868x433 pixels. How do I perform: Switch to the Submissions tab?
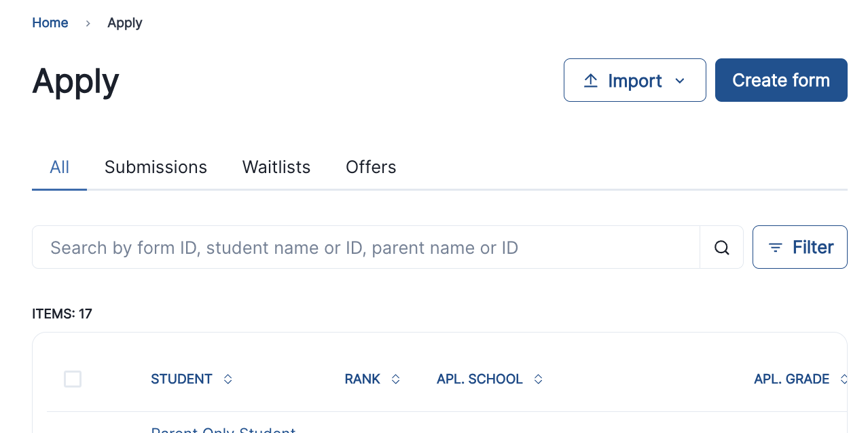[156, 167]
